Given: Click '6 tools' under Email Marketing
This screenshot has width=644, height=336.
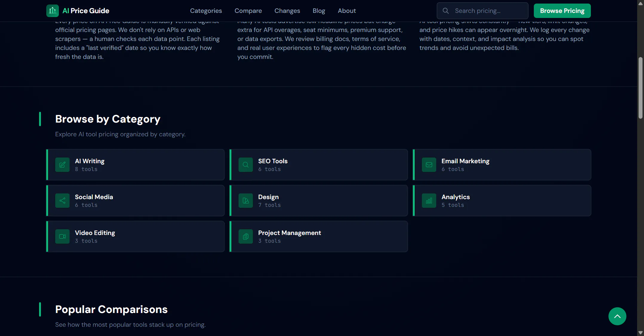Looking at the screenshot, I should 453,169.
